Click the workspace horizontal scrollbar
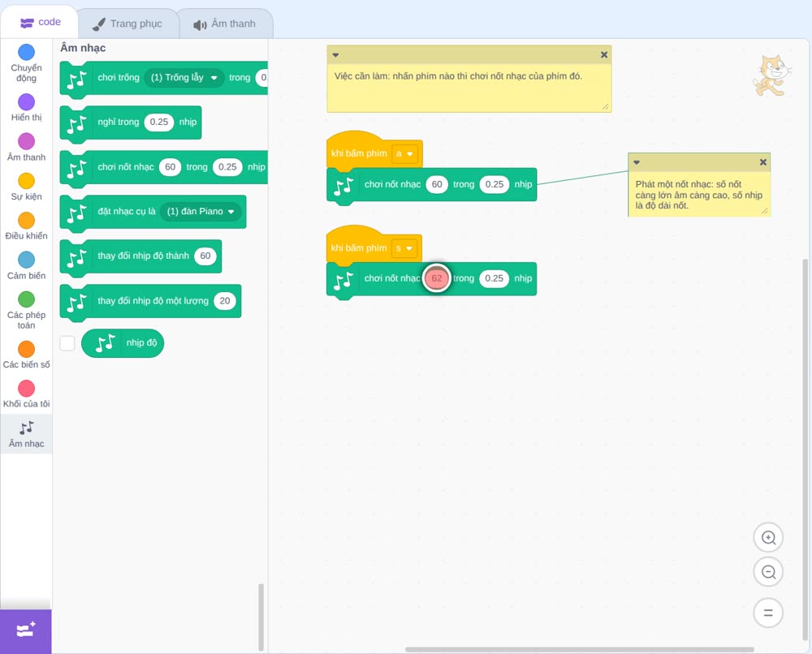The width and height of the screenshot is (812, 654). [x=579, y=649]
